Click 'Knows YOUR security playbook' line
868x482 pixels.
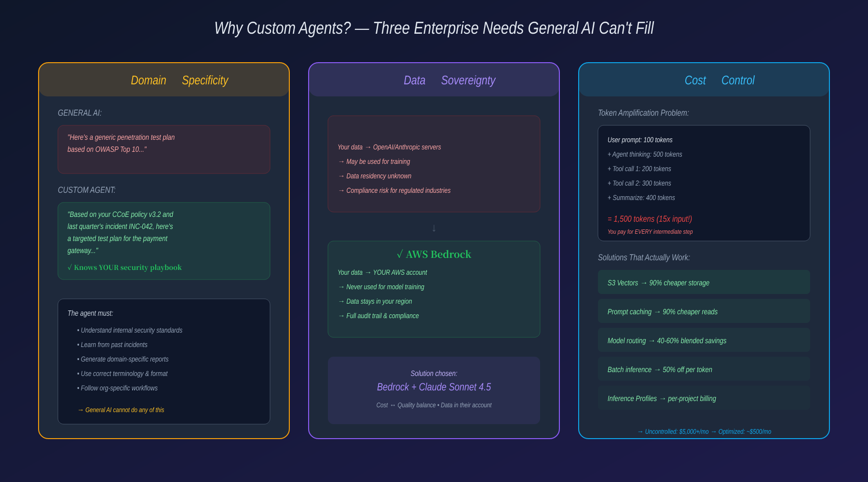pos(124,268)
